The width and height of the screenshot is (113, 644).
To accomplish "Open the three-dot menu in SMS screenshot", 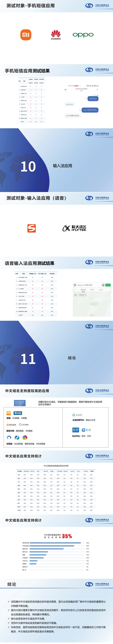I will (x=97, y=89).
